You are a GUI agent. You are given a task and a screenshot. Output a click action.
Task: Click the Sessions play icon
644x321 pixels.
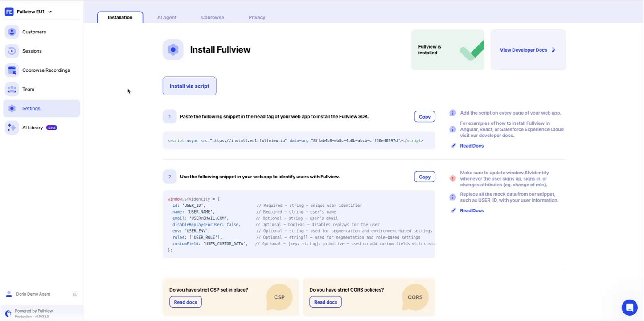tap(12, 51)
